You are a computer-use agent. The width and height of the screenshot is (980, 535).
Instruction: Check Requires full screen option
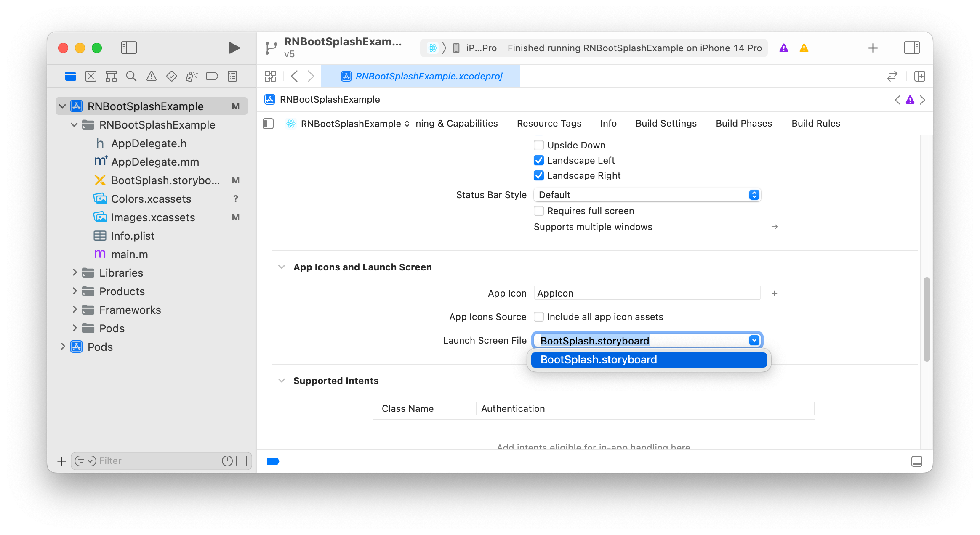point(539,211)
